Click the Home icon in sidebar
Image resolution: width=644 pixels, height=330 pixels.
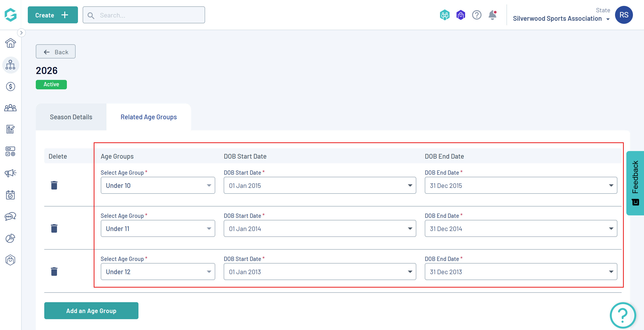coord(10,43)
